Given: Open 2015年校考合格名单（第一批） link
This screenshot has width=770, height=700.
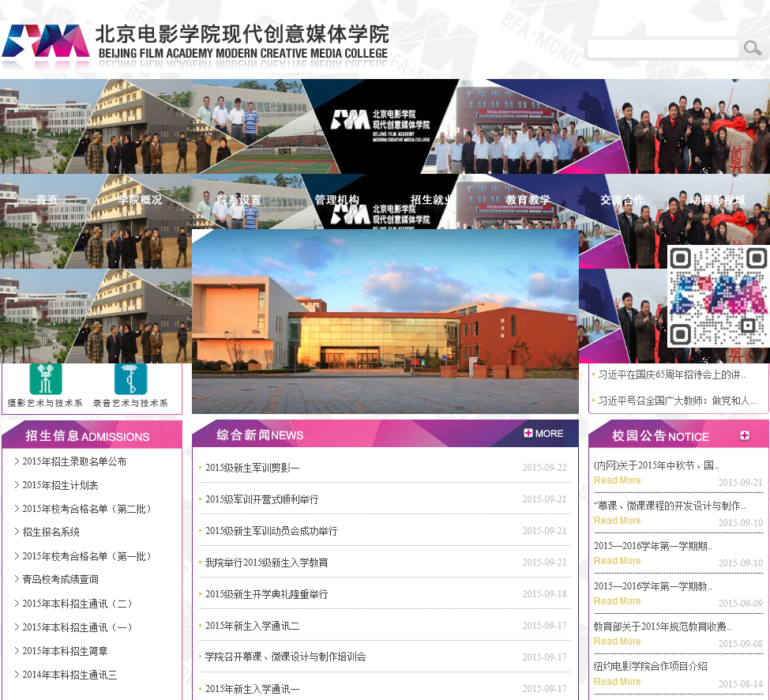Looking at the screenshot, I should pyautogui.click(x=87, y=556).
